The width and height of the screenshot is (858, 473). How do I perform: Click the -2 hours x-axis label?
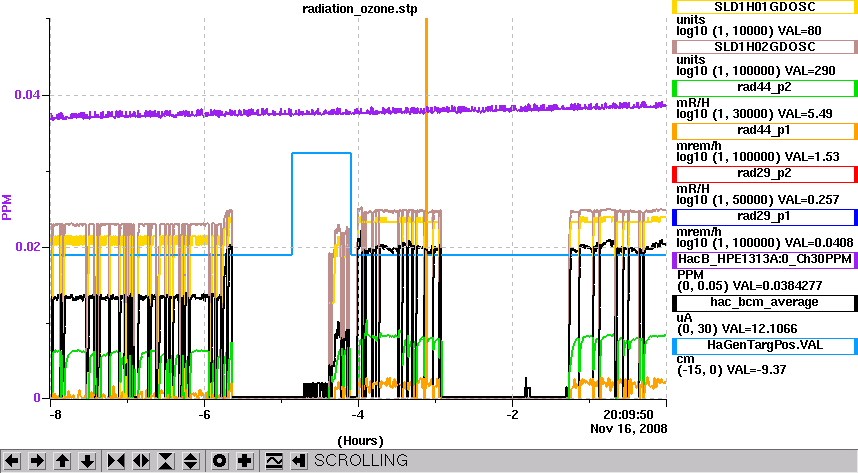(512, 415)
